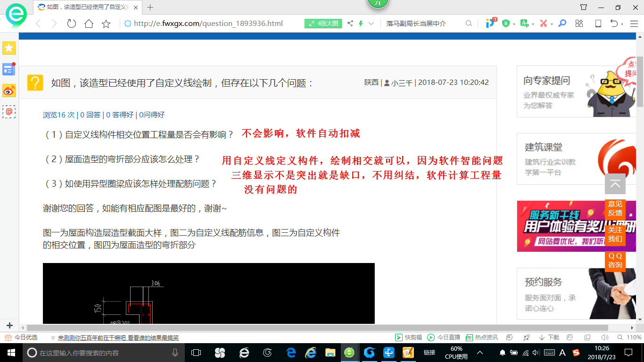Open File Explorer from the taskbar
Image resolution: width=644 pixels, height=362 pixels.
[x=330, y=353]
